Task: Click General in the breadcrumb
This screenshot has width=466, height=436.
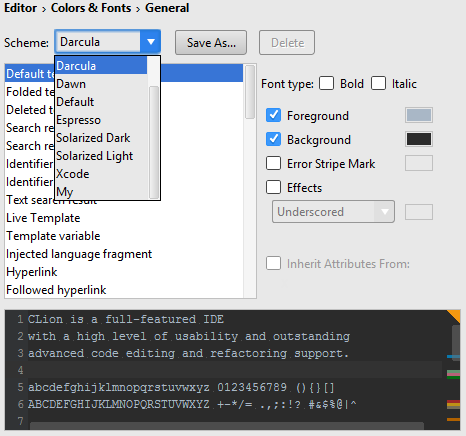Action: [x=167, y=8]
